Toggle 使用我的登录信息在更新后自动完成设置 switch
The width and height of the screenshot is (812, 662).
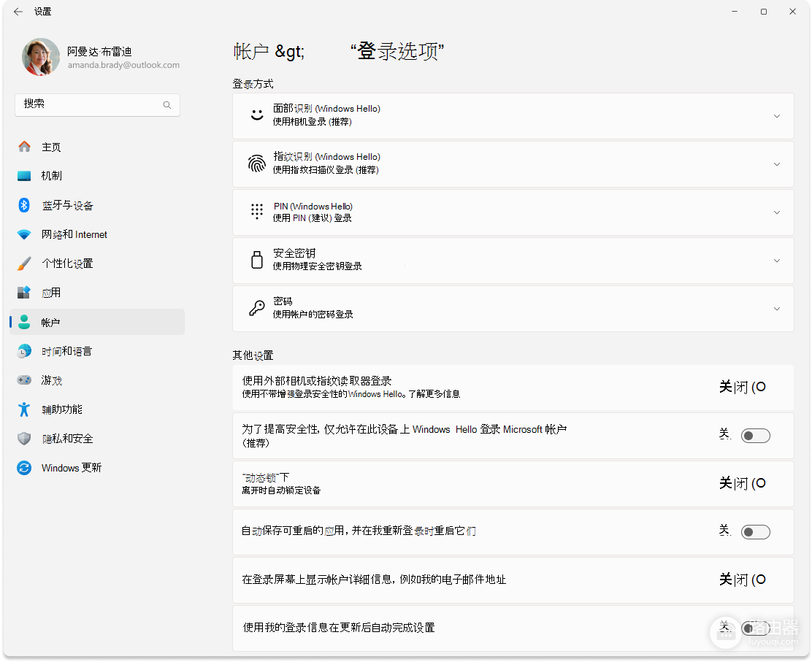pyautogui.click(x=756, y=628)
